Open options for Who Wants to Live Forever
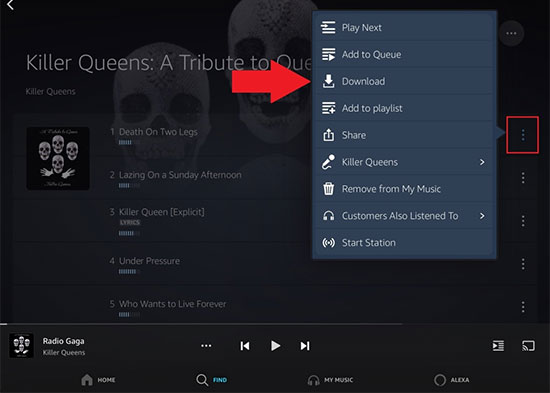 point(523,307)
